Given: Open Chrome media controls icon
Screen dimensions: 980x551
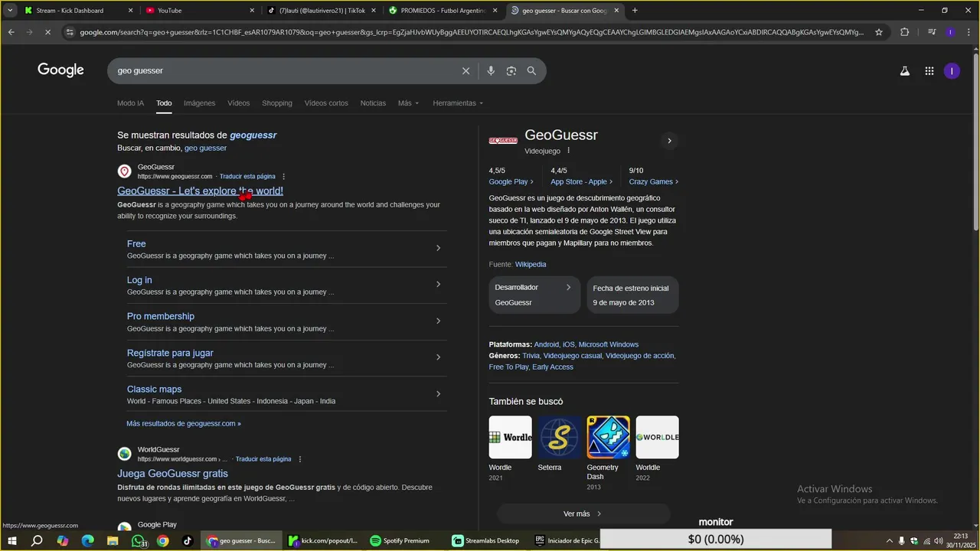Looking at the screenshot, I should tap(932, 32).
